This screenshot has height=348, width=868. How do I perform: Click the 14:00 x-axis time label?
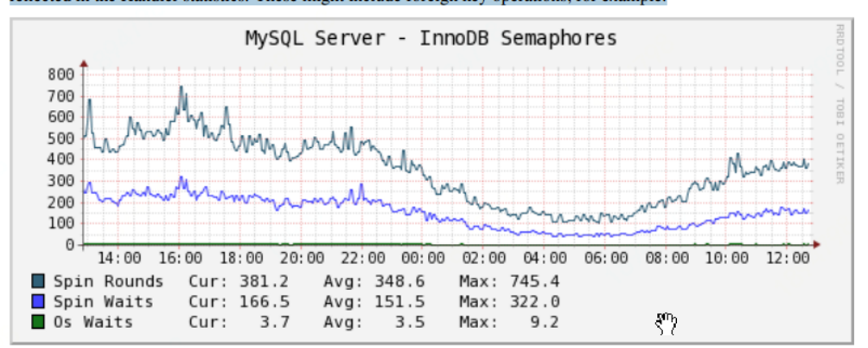[x=119, y=258]
